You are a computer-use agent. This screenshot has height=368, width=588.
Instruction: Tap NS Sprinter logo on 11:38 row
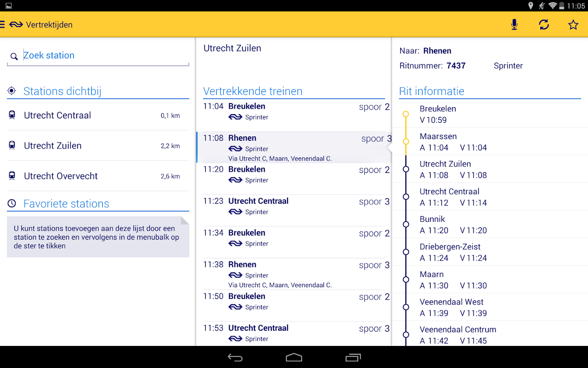point(235,275)
